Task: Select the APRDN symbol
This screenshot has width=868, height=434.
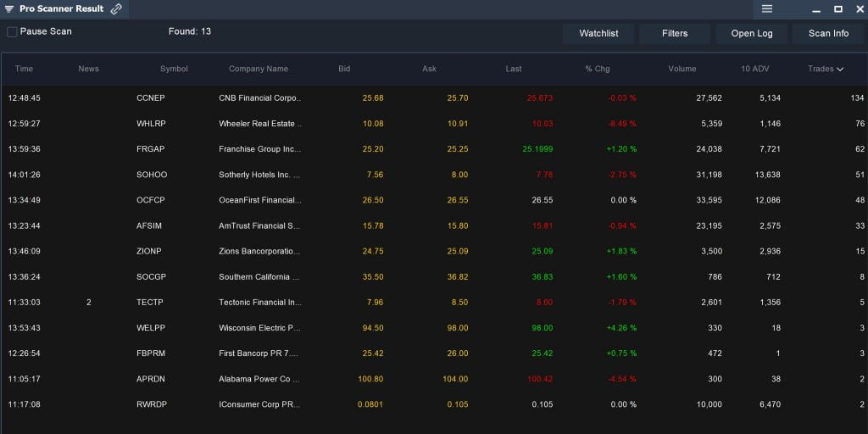Action: point(151,379)
